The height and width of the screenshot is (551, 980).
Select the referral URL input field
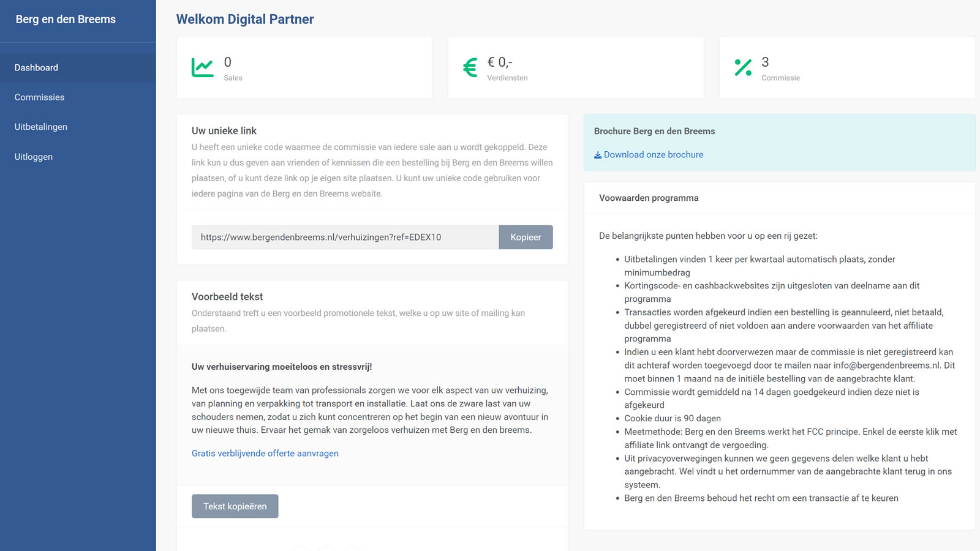(345, 237)
